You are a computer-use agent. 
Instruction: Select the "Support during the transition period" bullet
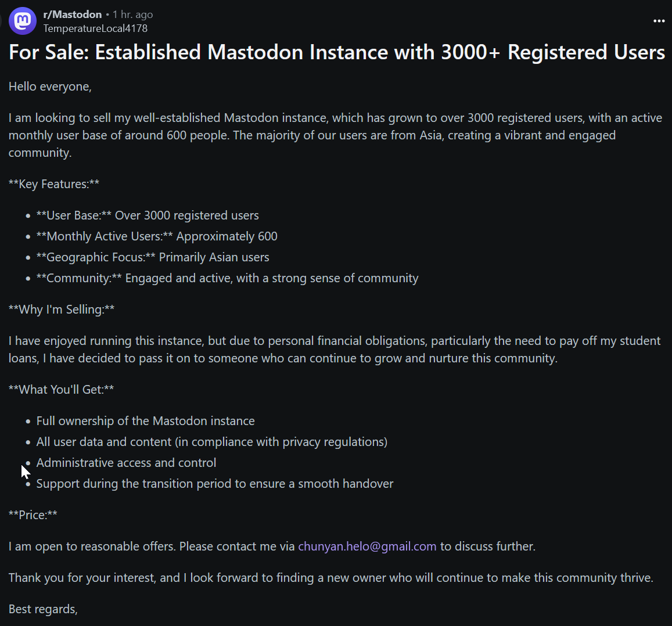[x=215, y=484]
